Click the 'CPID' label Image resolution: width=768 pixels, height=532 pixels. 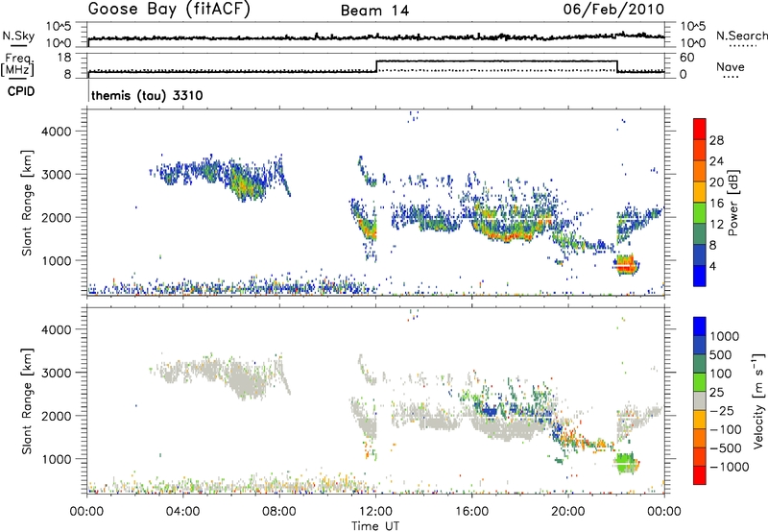coord(21,91)
